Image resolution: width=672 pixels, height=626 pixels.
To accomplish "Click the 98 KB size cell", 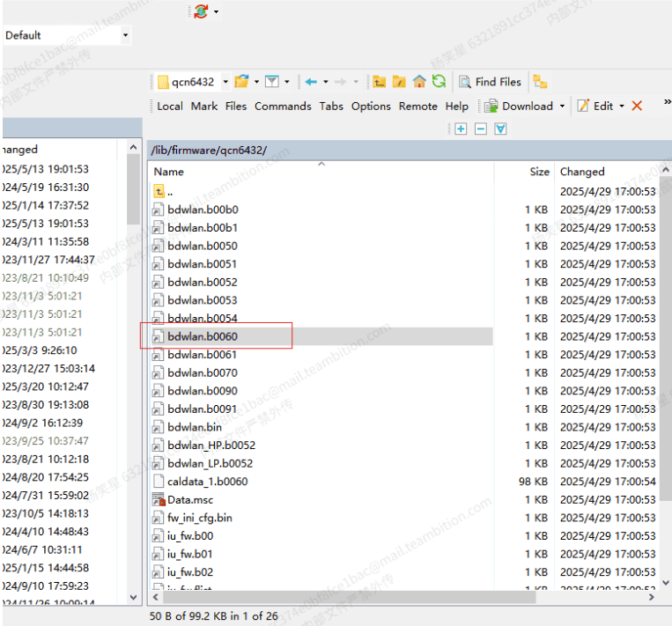I will coord(533,482).
